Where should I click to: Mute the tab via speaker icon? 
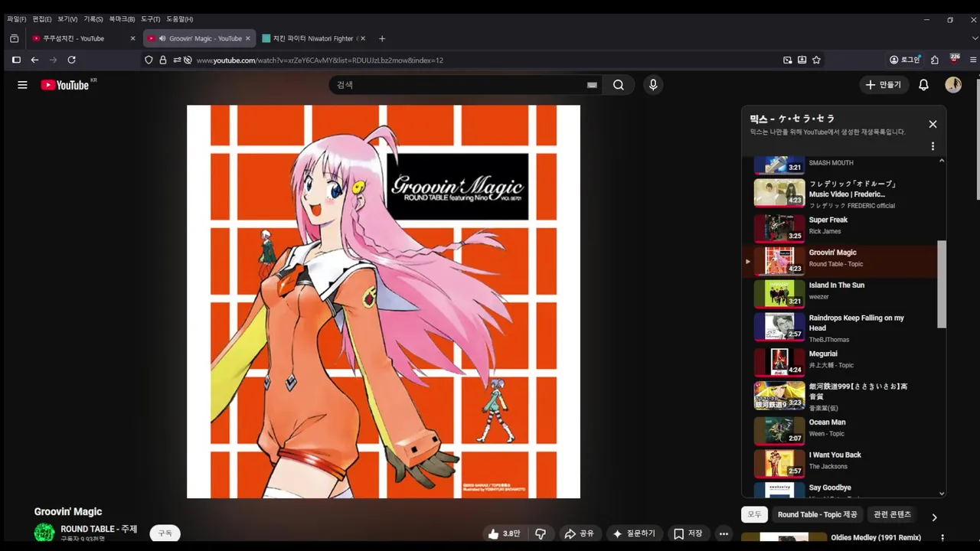[162, 38]
